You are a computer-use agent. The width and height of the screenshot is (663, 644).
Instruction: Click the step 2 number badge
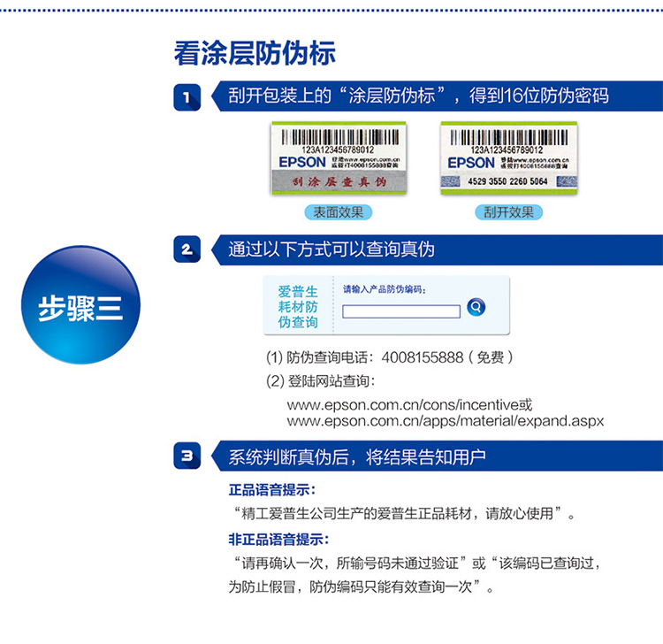coord(187,249)
